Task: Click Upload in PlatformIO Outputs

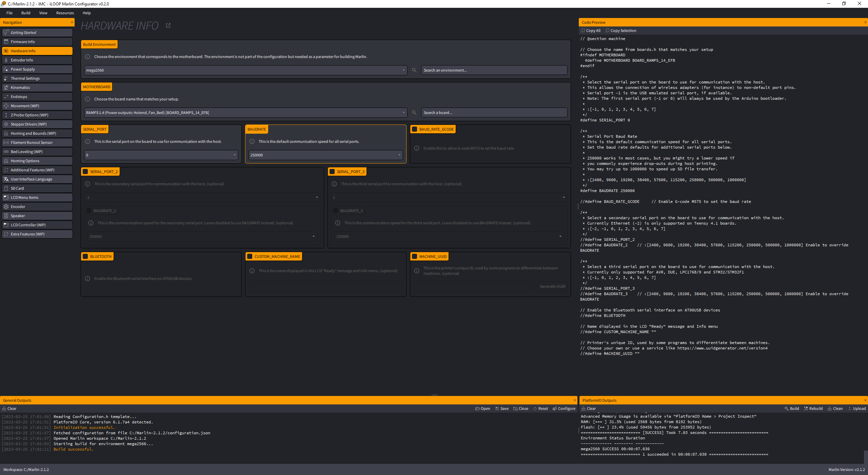Action: [x=857, y=408]
